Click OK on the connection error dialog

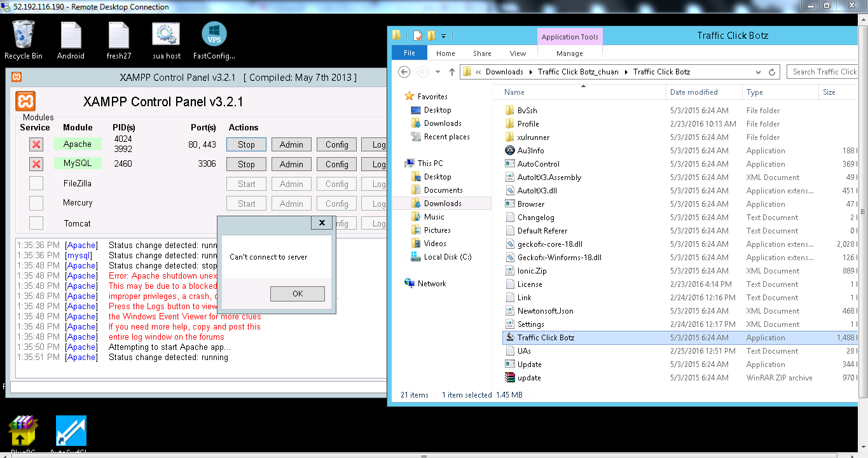(x=297, y=294)
